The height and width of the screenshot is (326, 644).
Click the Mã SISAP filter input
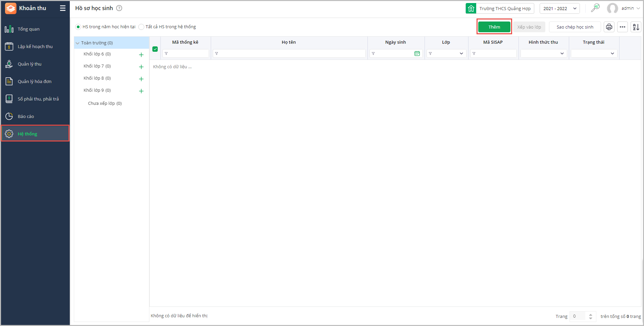[x=493, y=53]
